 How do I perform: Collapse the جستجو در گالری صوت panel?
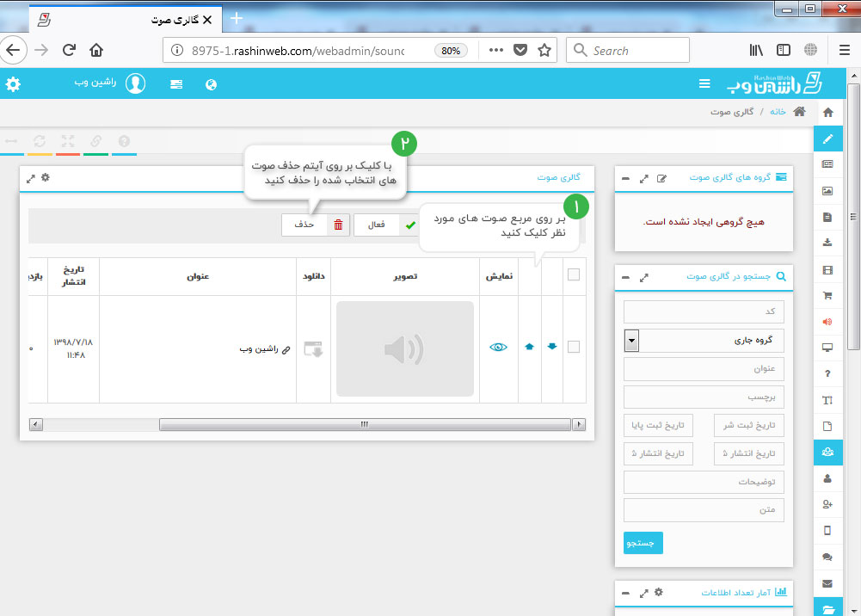click(x=624, y=278)
